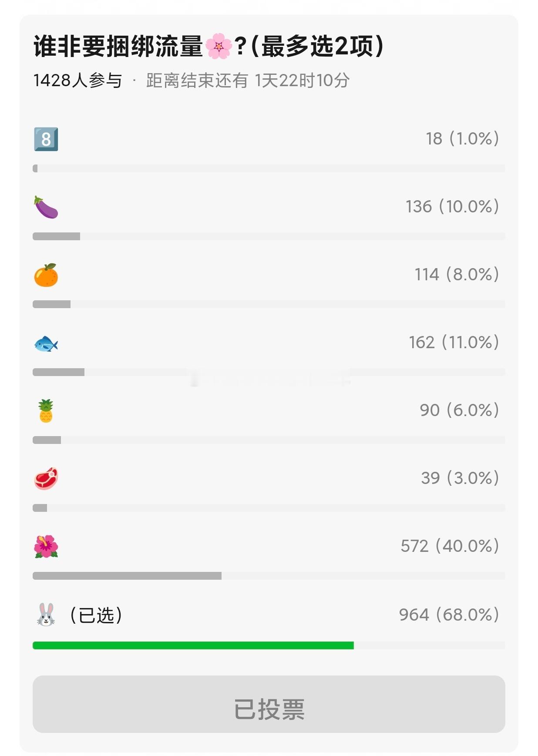Viewport: 538px width, 756px height.
Task: Click the 162 (11.0%) fish result
Action: pyautogui.click(x=454, y=342)
